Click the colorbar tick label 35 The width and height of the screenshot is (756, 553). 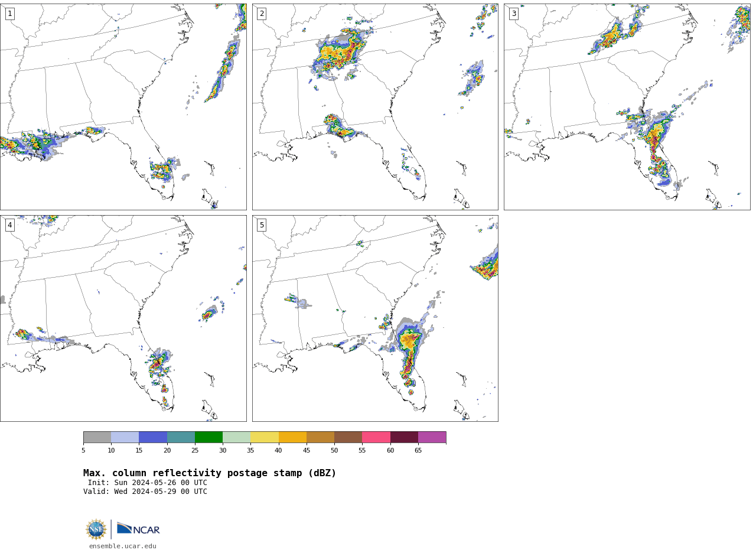[x=250, y=451]
